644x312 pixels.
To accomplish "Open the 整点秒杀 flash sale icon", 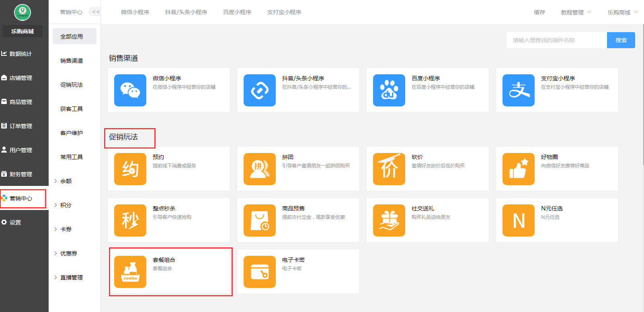I will tap(130, 220).
